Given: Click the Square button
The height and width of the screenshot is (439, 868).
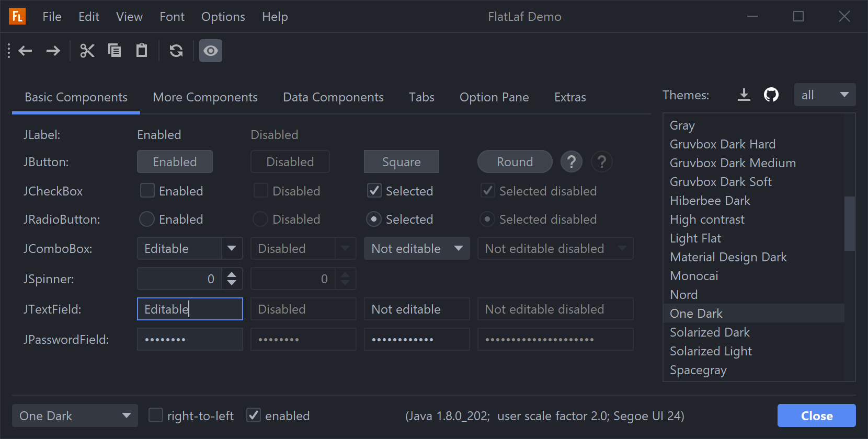Looking at the screenshot, I should pyautogui.click(x=401, y=162).
